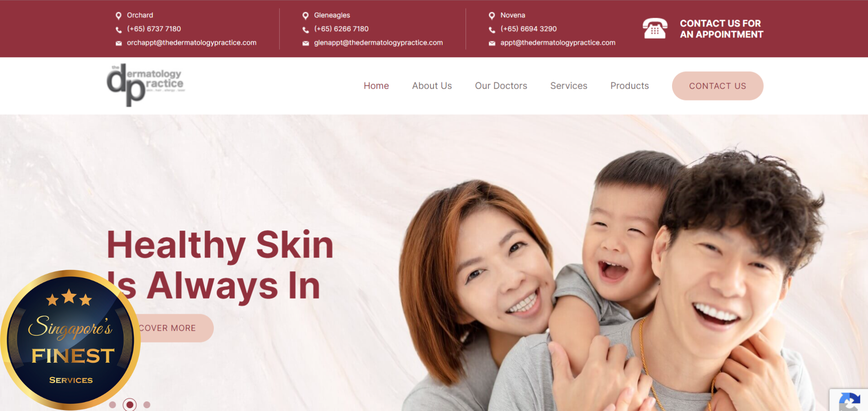
Task: Click the Gleneagles phone handset icon
Action: 306,30
